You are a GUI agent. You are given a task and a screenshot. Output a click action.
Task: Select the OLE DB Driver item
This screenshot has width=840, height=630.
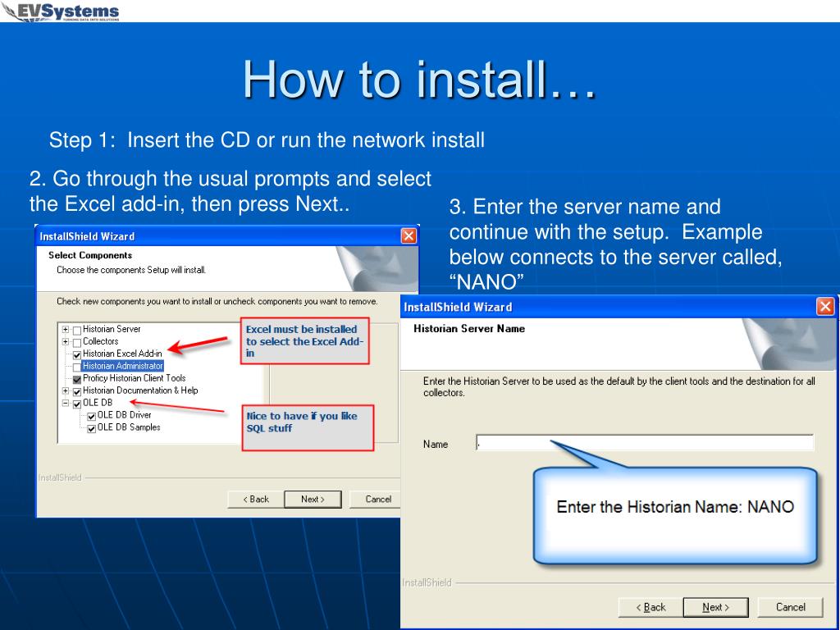coord(125,415)
